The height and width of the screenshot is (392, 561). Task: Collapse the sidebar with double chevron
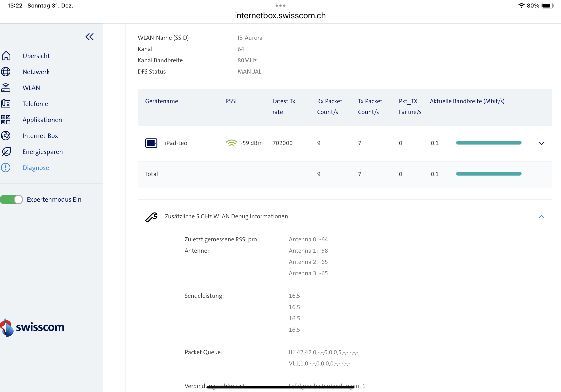90,37
